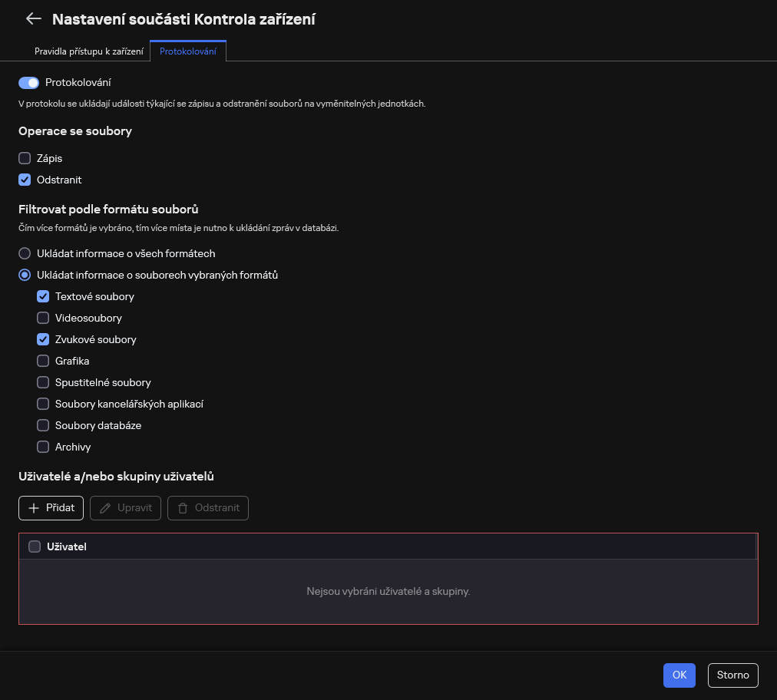Screen dimensions: 777x700
Task: Uncheck the Odstranit operation checkbox
Action: point(25,180)
